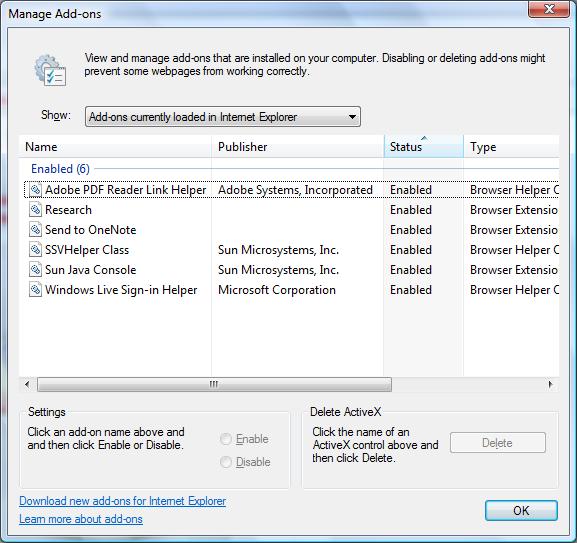Click the Manage Add-ons gear checklist icon
The width and height of the screenshot is (577, 543).
(x=50, y=70)
